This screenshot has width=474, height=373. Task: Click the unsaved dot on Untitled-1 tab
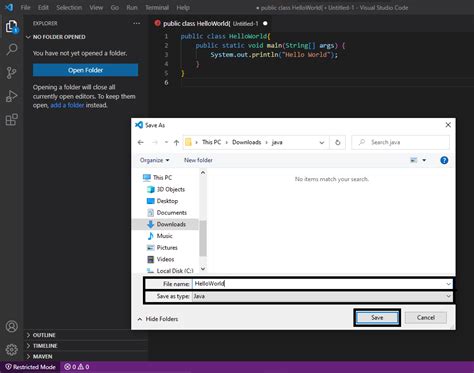click(x=265, y=24)
